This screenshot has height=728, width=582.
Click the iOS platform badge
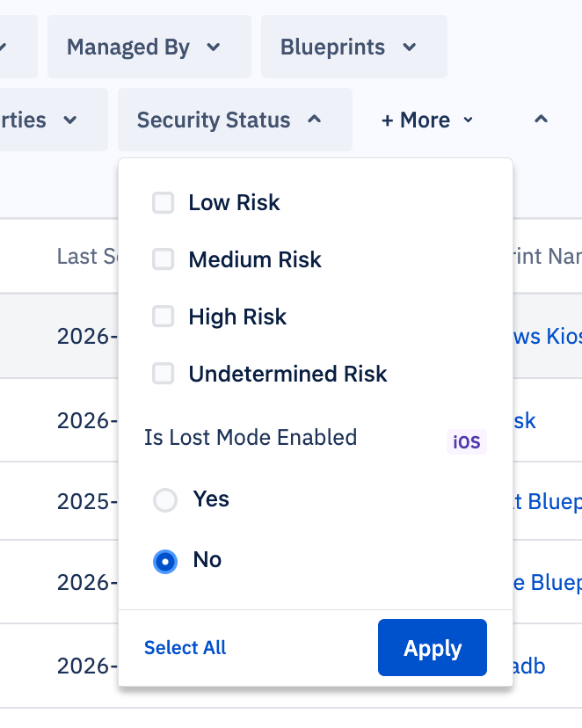click(x=466, y=441)
